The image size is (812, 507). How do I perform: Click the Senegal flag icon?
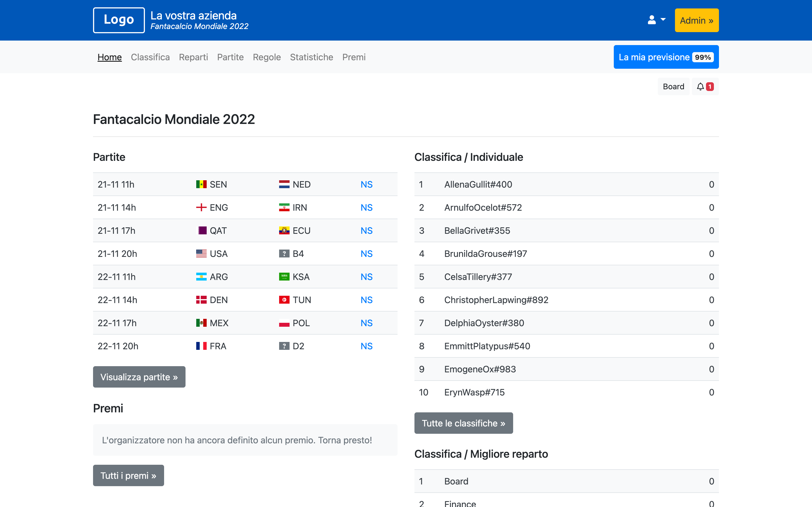coord(201,184)
